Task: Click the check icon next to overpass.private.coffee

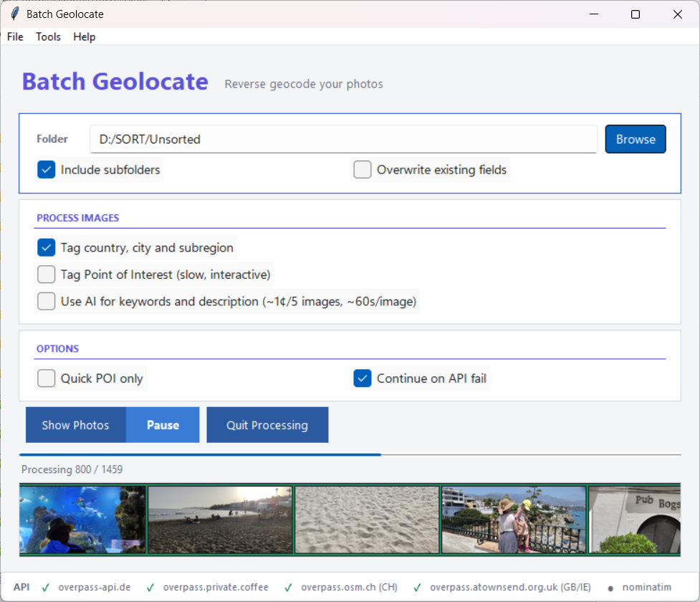Action: point(150,586)
